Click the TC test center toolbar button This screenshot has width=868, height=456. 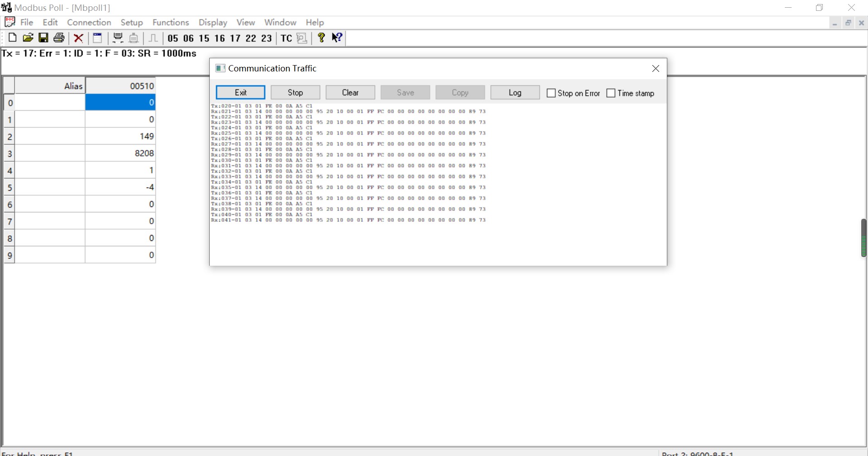click(286, 38)
